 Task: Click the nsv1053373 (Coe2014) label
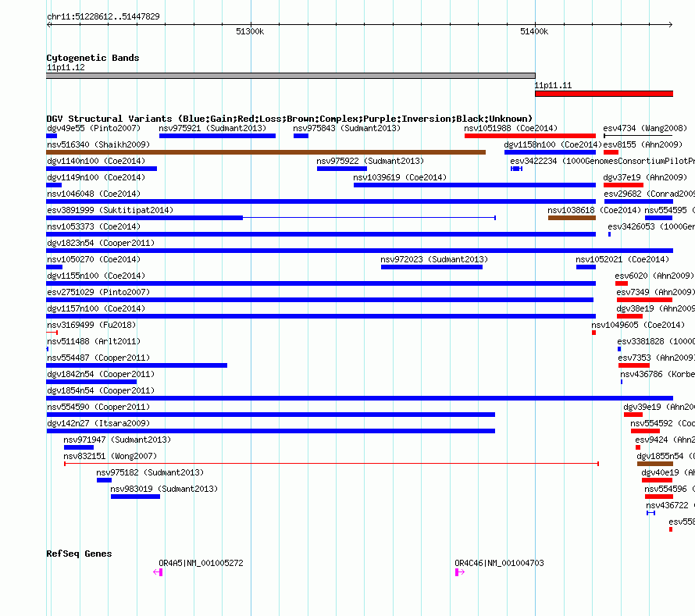[x=94, y=226]
